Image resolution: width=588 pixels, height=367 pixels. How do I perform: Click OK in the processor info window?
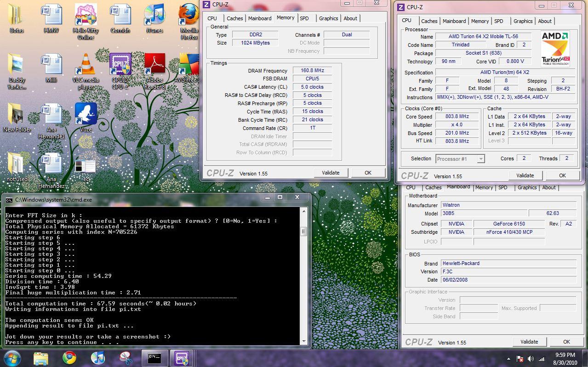point(562,175)
